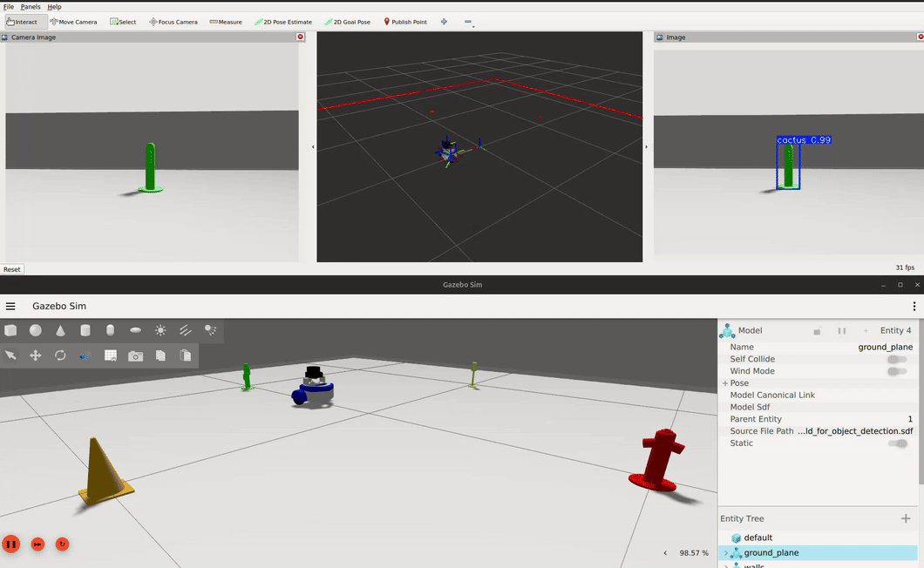Open Gazebo Sim vertical dots plugin menu

tap(914, 307)
